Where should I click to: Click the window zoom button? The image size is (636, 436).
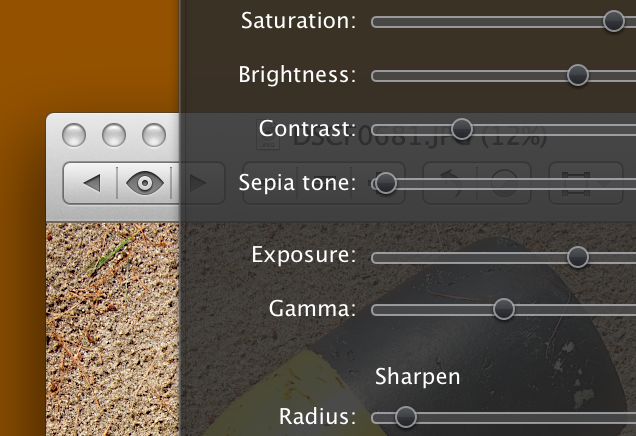[154, 134]
